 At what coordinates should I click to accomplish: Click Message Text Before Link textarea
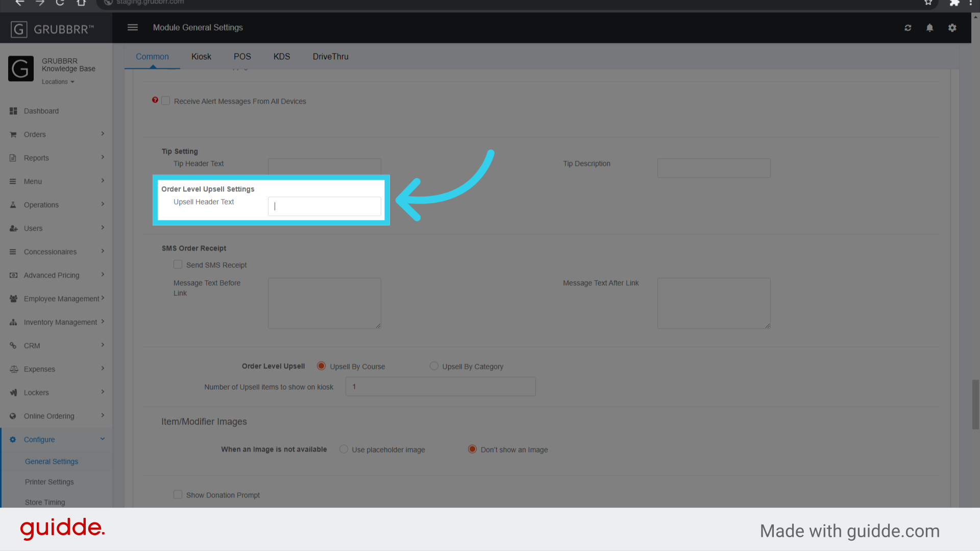coord(325,303)
